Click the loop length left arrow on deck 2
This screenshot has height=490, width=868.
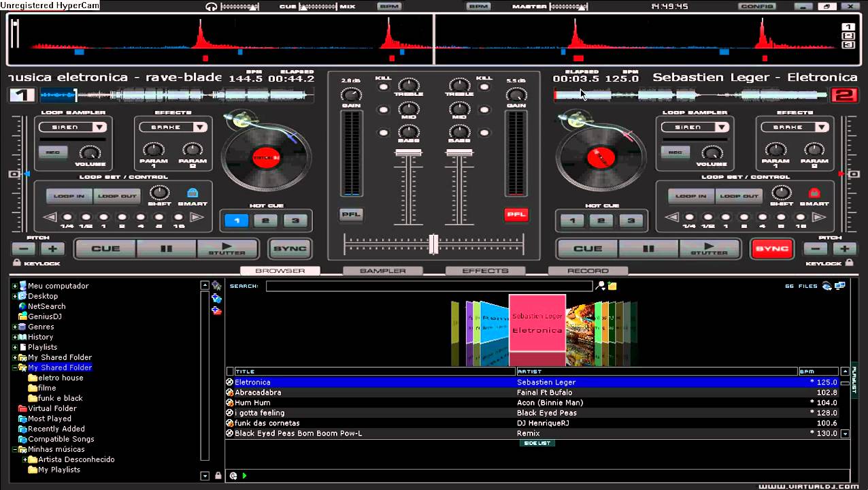(x=672, y=218)
